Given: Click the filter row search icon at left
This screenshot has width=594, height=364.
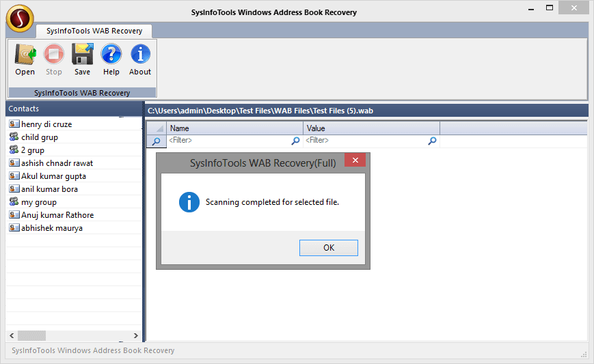Looking at the screenshot, I should point(156,141).
